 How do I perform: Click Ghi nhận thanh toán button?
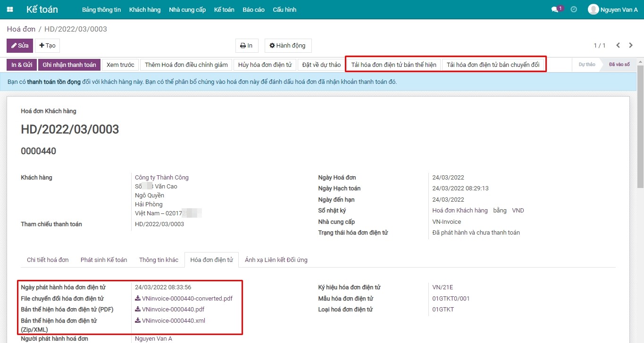pos(69,65)
